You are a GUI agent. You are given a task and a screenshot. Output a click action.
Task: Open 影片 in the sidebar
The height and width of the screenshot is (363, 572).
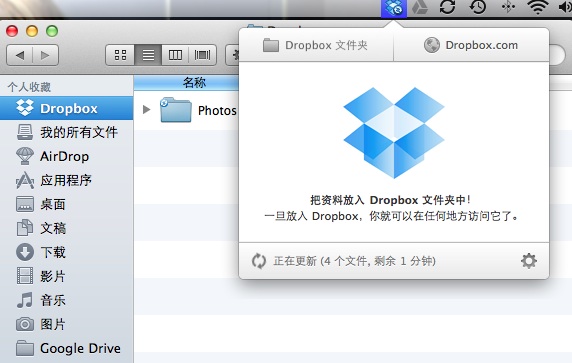click(66, 276)
